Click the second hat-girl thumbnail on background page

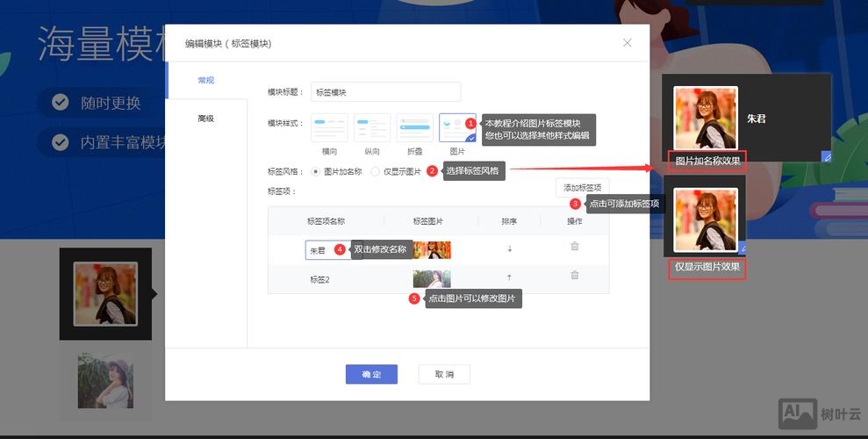(105, 381)
